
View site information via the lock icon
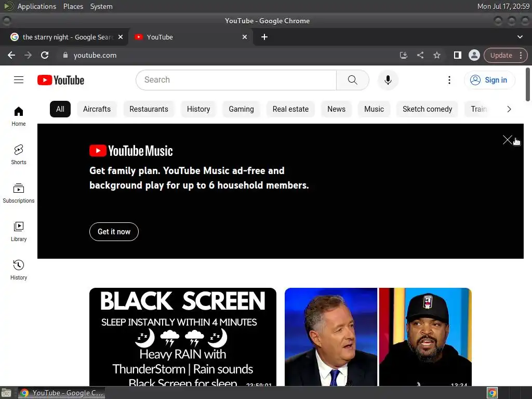click(x=65, y=55)
